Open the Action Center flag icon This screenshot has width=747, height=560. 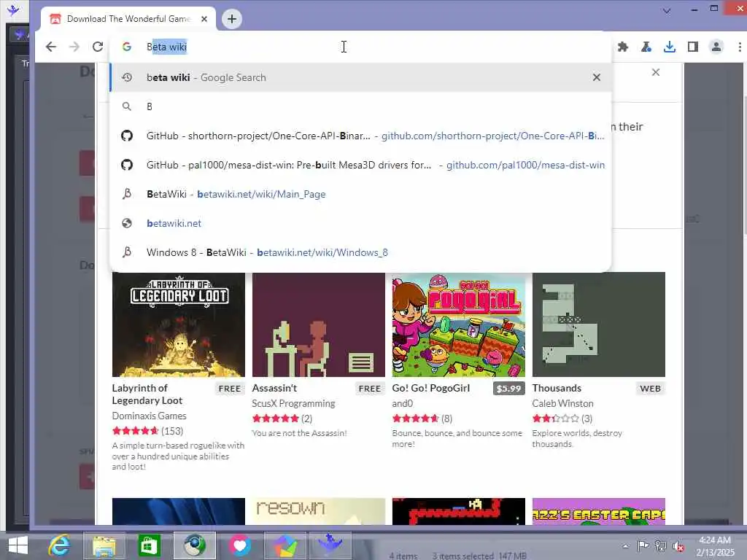pos(643,545)
